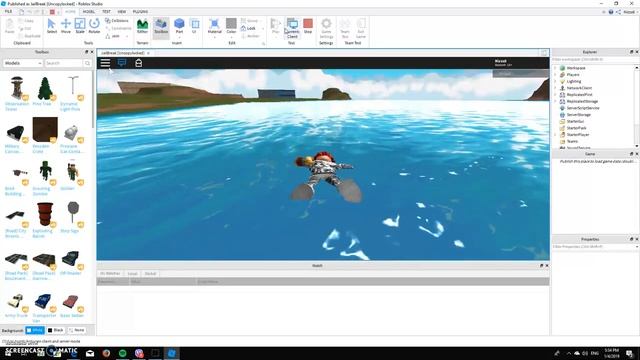The height and width of the screenshot is (360, 640).
Task: Open the in-game chat icon
Action: click(x=122, y=62)
